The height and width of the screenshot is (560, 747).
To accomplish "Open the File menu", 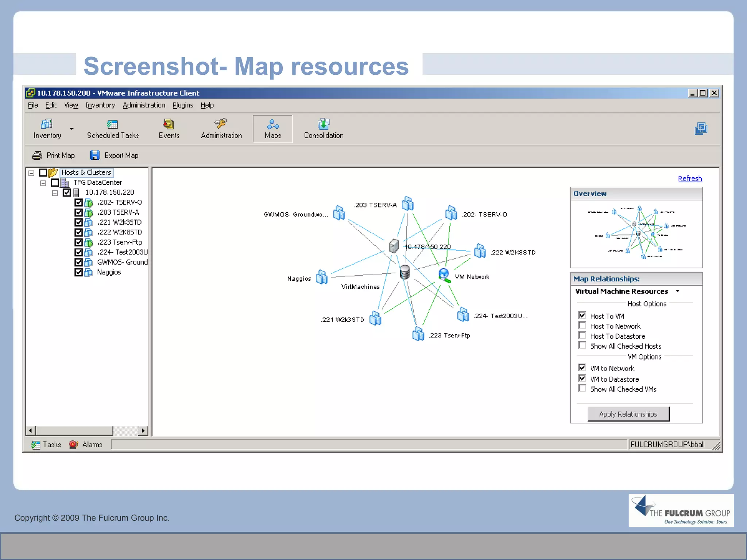I will [x=33, y=105].
